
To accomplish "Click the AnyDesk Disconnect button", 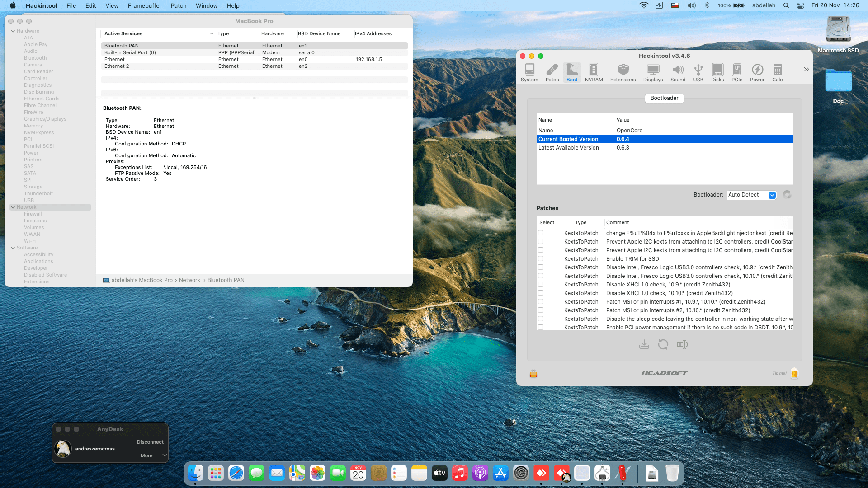I will tap(150, 442).
